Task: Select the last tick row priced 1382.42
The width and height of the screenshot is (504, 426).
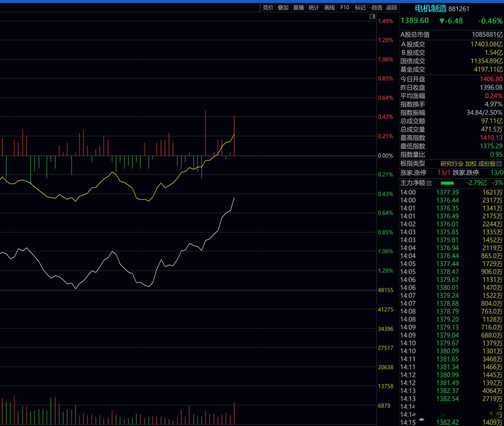Action: (451, 422)
